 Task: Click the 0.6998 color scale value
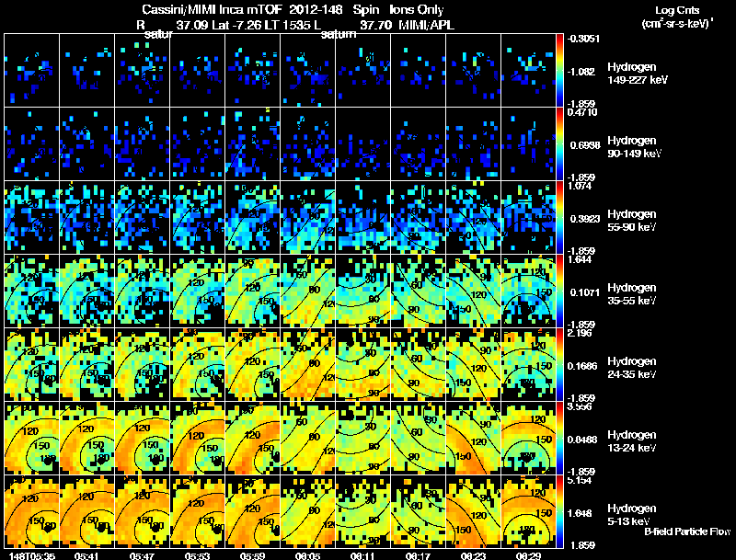pyautogui.click(x=585, y=145)
